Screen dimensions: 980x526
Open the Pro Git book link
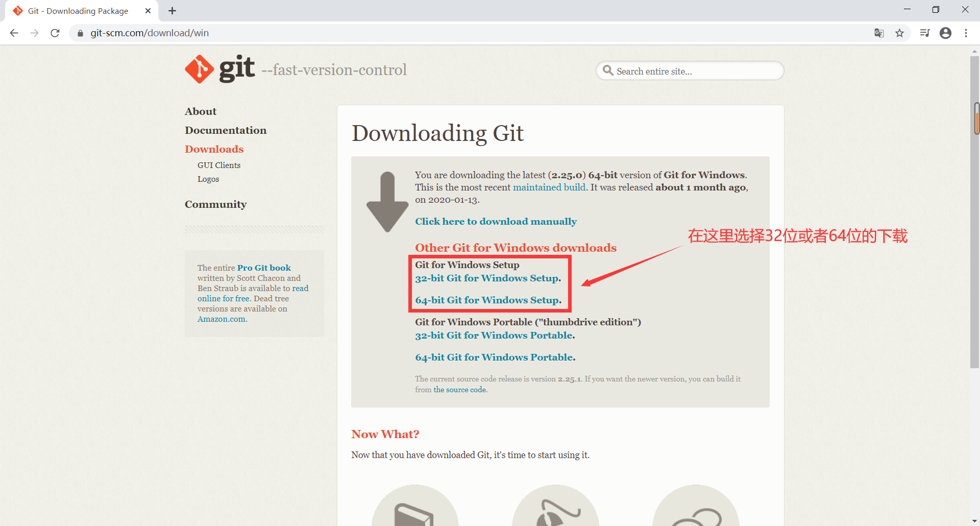coord(264,268)
